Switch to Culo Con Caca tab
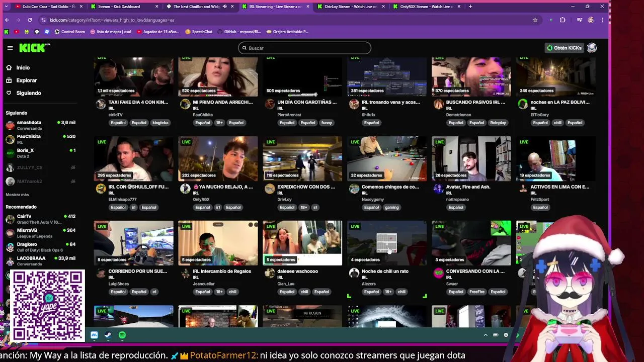The height and width of the screenshot is (362, 644). (48, 7)
